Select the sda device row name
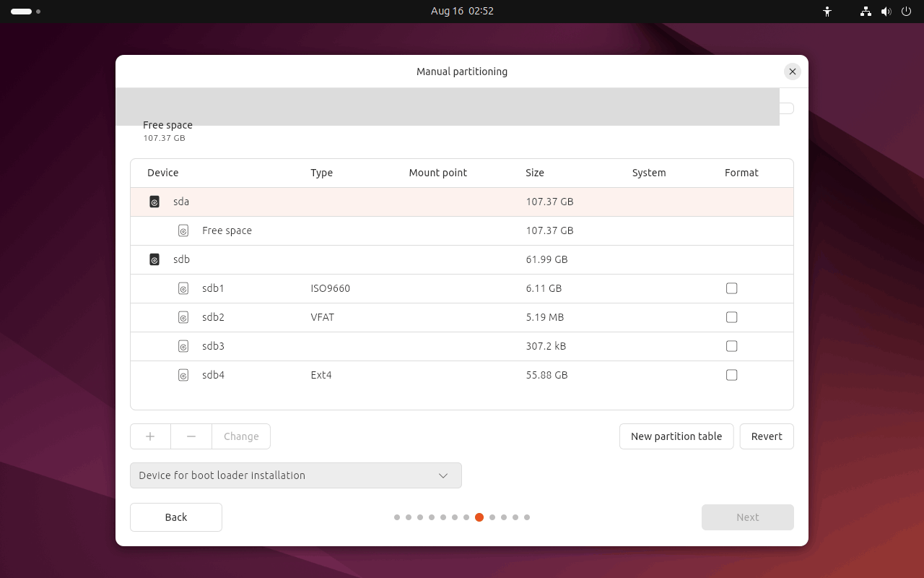This screenshot has height=578, width=924. click(181, 202)
